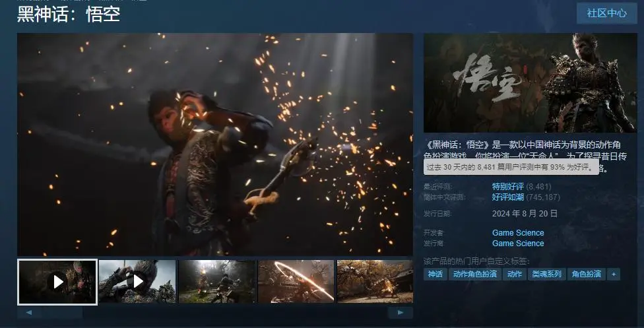Play the second trailer thumbnail with monkey close-up
This screenshot has width=644, height=328.
(137, 282)
